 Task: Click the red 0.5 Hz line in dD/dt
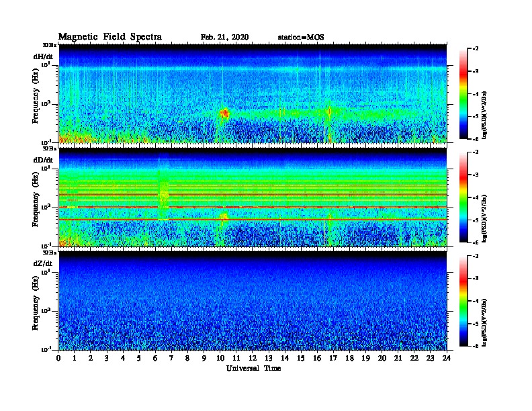pos(253,220)
